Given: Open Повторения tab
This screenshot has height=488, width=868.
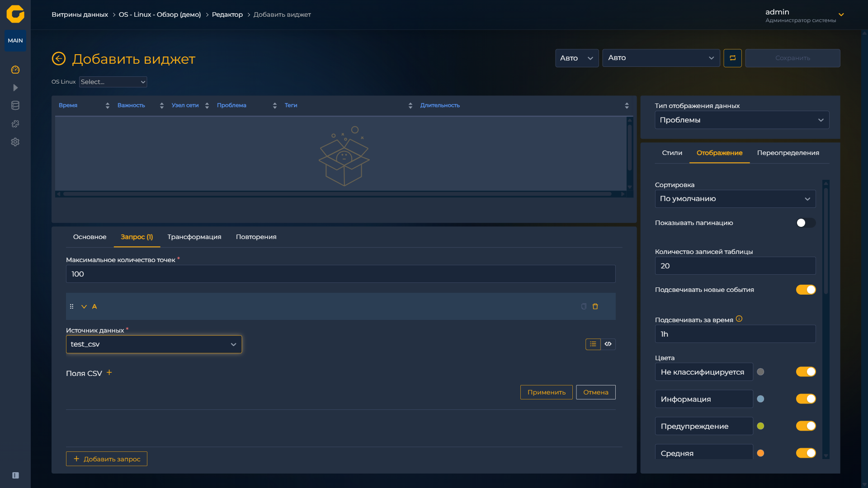Looking at the screenshot, I should [256, 237].
